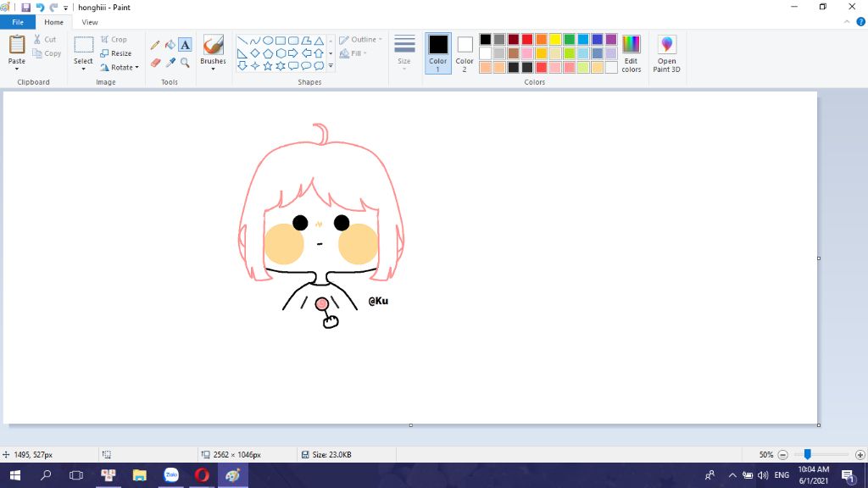Choose the Right arrow shape
868x488 pixels.
click(293, 53)
